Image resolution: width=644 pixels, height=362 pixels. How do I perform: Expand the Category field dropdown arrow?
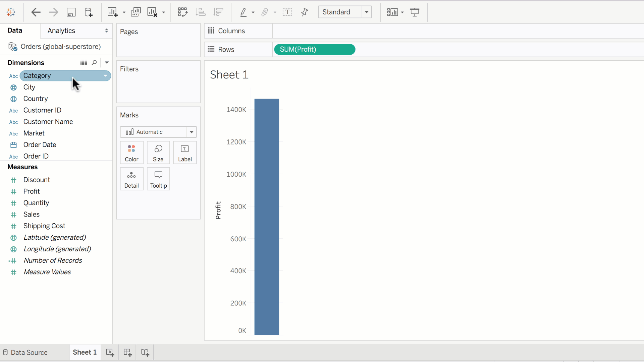(106, 76)
